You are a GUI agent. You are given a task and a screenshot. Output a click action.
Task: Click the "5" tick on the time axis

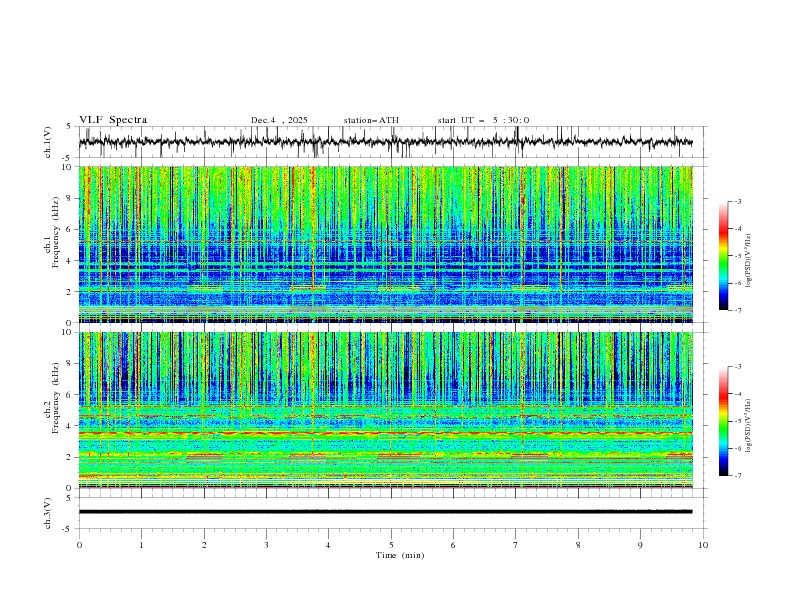[391, 545]
